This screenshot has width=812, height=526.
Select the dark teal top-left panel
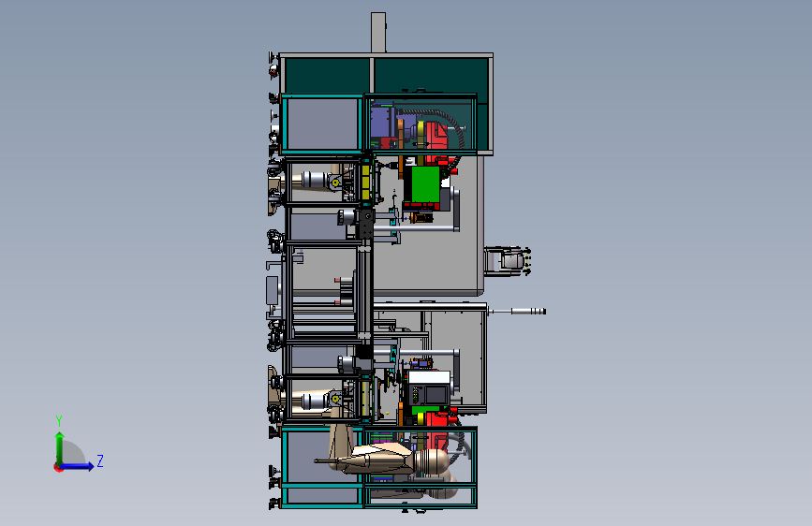click(327, 76)
